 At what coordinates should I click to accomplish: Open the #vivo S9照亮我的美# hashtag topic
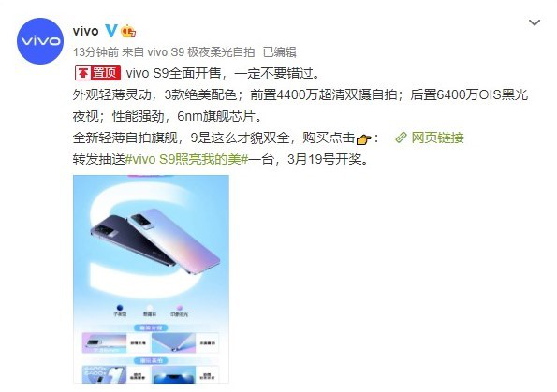click(x=186, y=159)
